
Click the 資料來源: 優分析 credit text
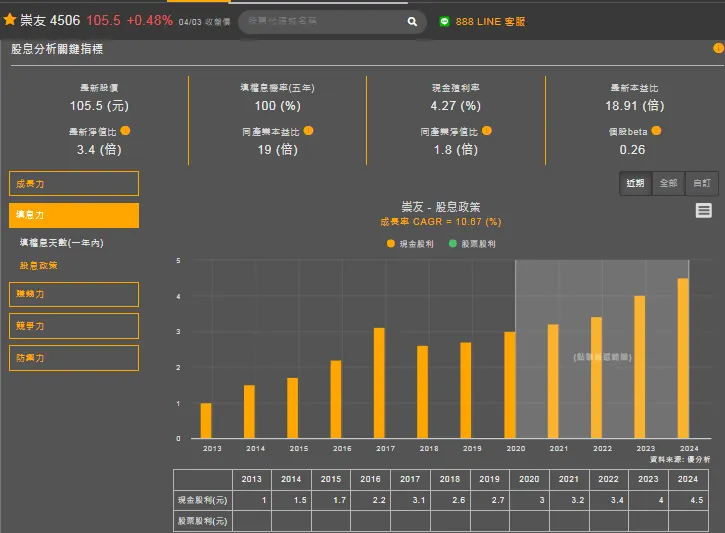[680, 459]
